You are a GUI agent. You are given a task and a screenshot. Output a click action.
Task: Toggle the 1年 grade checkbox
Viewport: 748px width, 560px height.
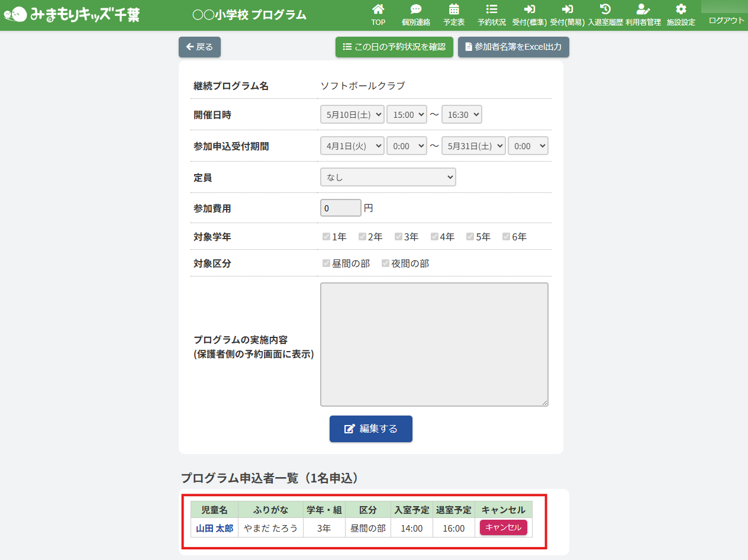click(326, 237)
